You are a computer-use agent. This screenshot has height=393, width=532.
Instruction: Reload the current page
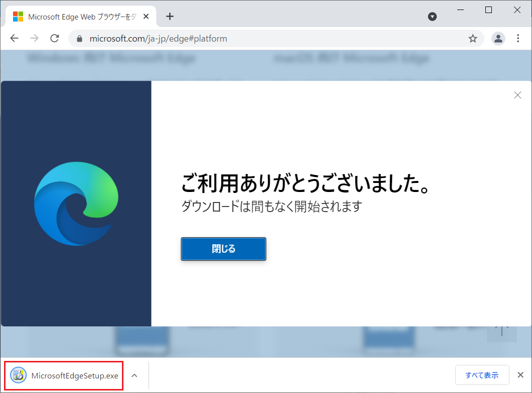tap(55, 38)
